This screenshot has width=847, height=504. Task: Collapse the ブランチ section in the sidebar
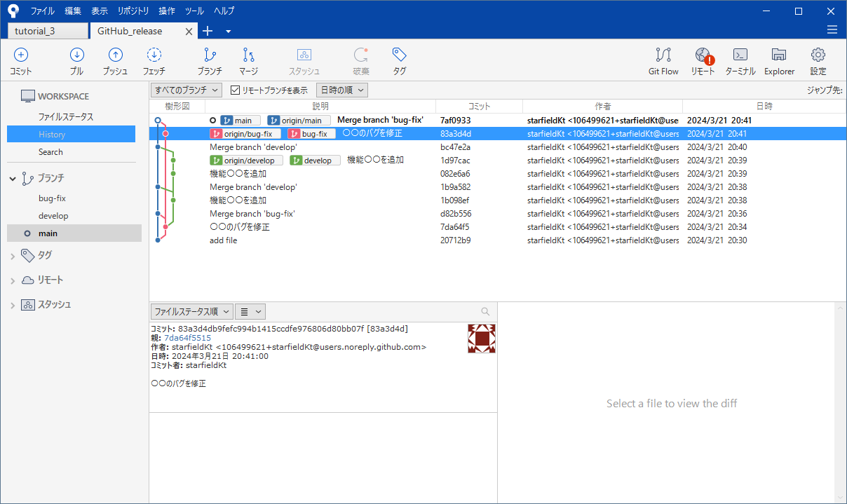13,179
